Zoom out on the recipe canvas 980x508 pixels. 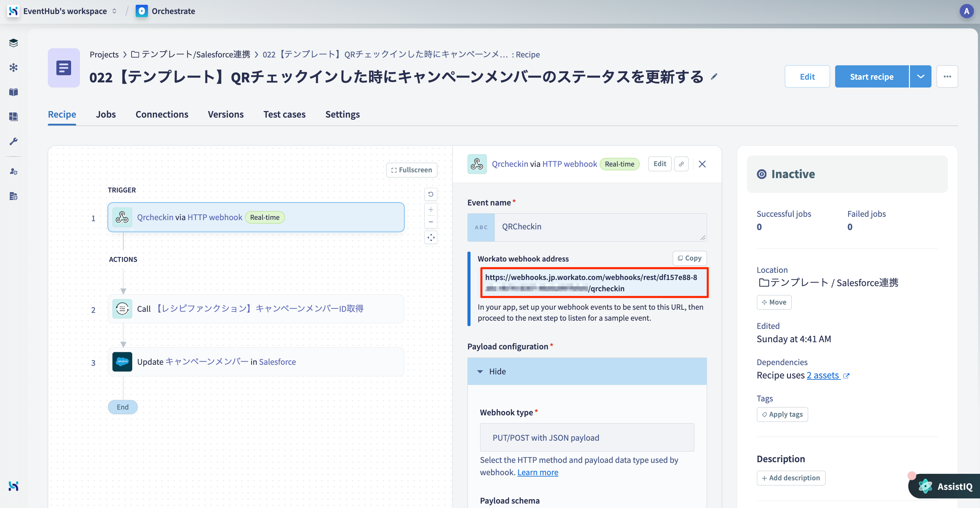tap(431, 222)
